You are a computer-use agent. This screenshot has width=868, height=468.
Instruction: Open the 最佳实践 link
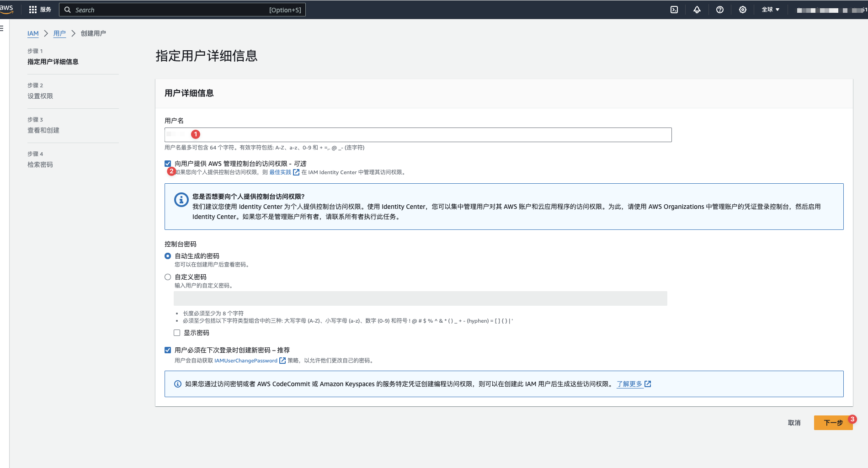(280, 172)
